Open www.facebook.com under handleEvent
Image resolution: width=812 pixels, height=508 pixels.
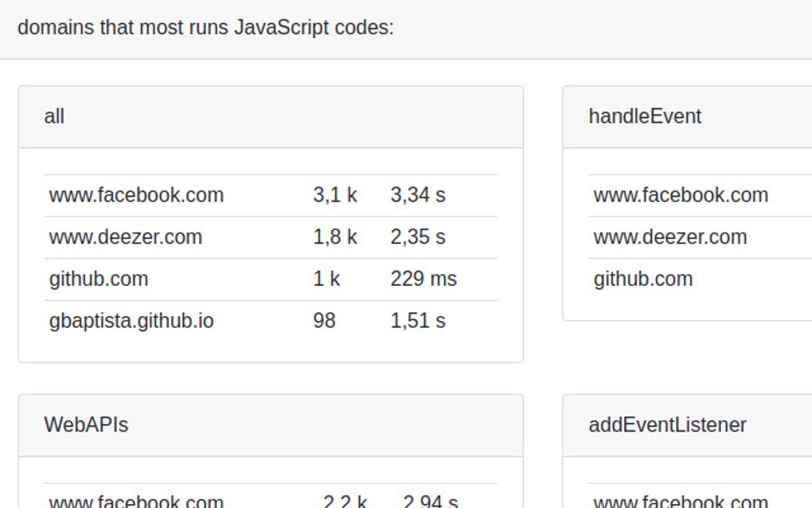[x=681, y=195]
